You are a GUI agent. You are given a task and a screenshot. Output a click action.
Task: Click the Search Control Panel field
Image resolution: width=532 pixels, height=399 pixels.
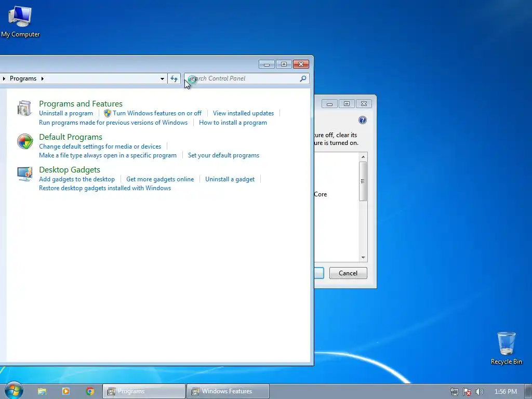point(247,79)
